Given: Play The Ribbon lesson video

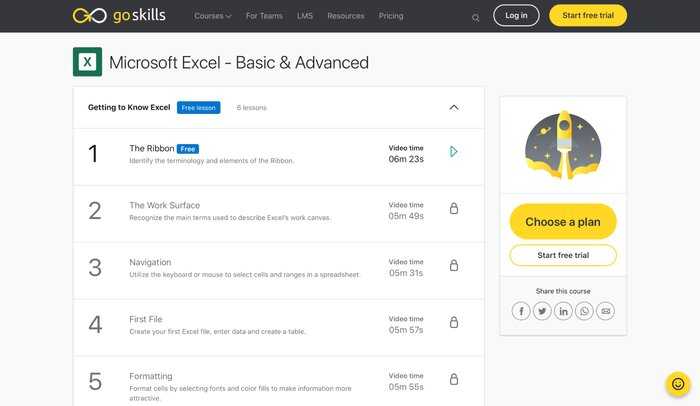Looking at the screenshot, I should pyautogui.click(x=453, y=152).
